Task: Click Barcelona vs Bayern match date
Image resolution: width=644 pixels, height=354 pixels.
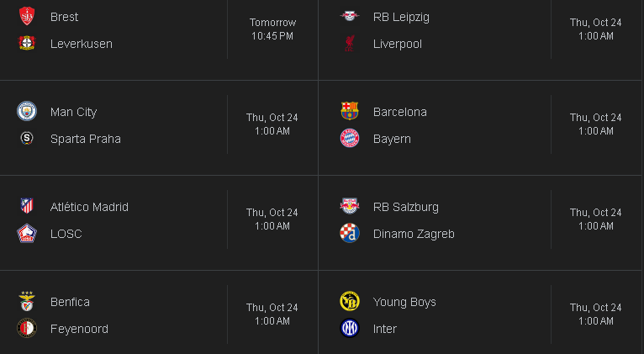Action: coord(595,118)
